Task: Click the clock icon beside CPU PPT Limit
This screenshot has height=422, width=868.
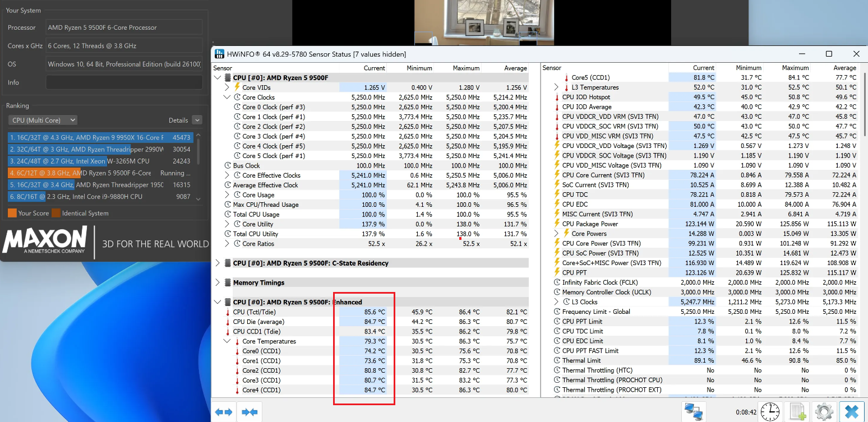Action: [557, 322]
